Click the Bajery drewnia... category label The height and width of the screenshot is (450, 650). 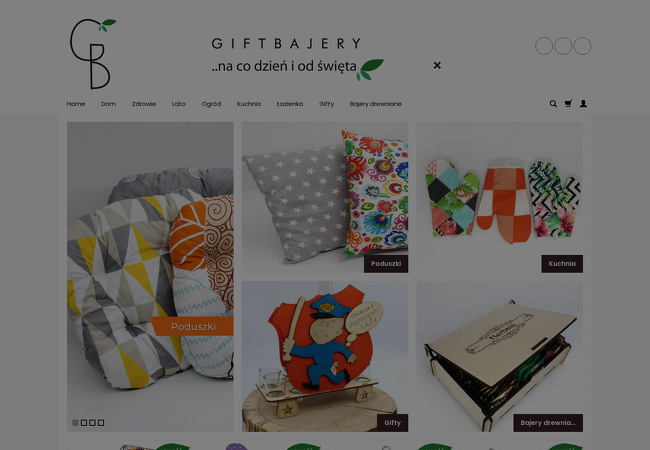(x=548, y=423)
